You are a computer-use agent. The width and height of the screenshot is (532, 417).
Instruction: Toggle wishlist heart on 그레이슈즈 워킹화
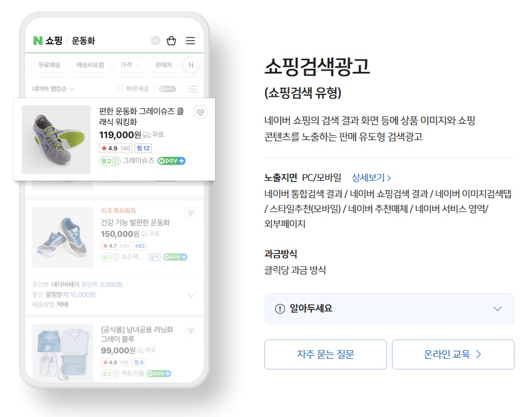click(x=200, y=113)
